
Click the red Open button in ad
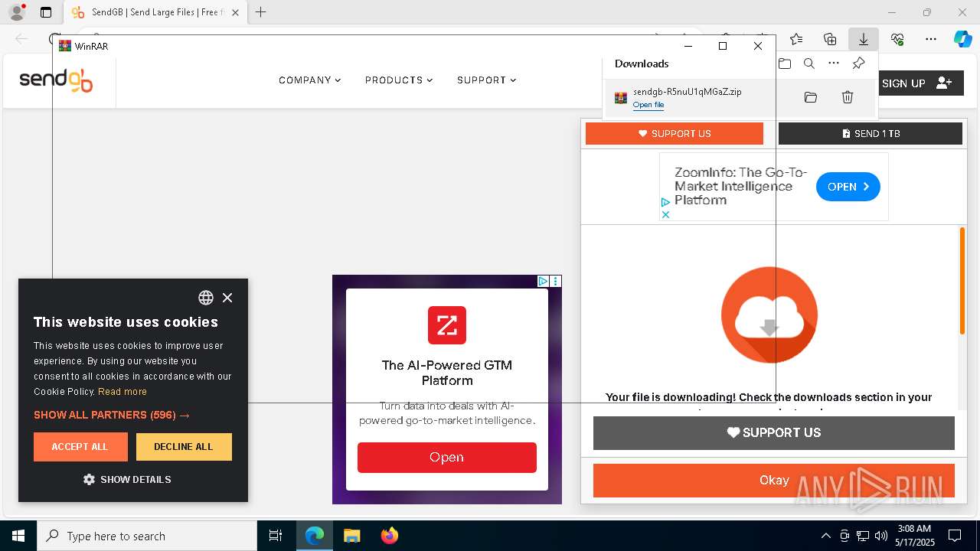[x=447, y=458]
